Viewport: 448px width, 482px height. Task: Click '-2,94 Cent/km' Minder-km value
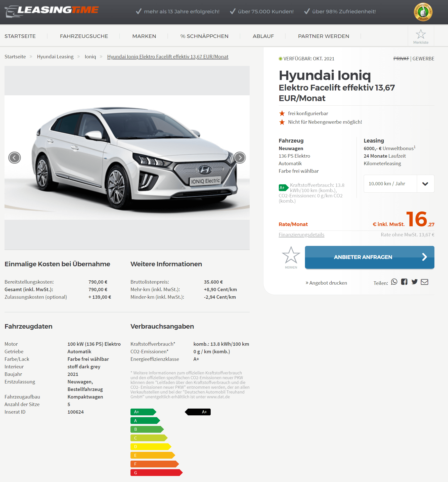(x=220, y=297)
